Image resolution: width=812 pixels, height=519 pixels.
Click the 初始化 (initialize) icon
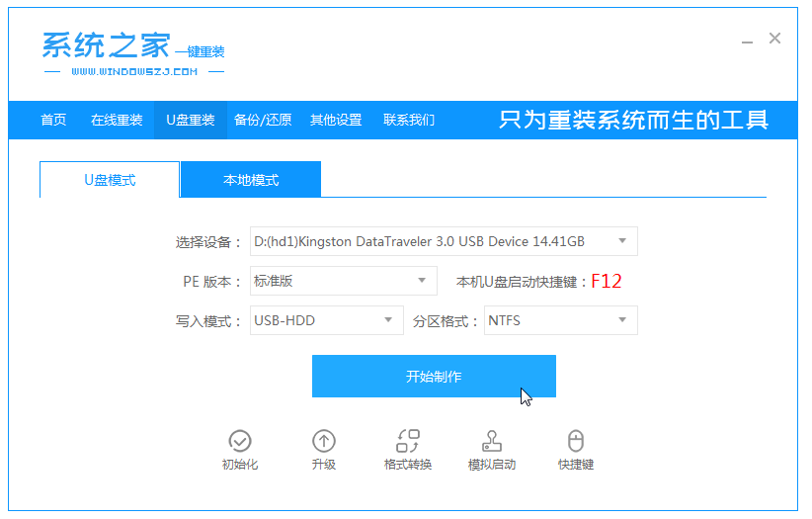pos(239,441)
